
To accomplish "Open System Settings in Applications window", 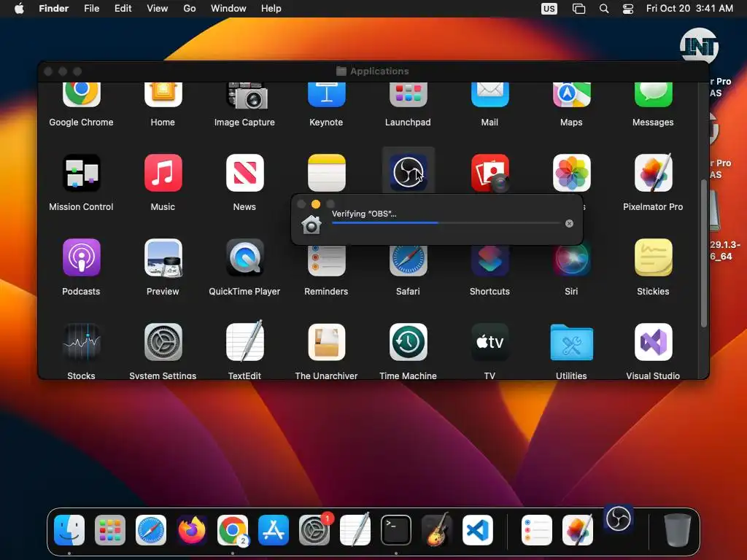I will point(163,342).
